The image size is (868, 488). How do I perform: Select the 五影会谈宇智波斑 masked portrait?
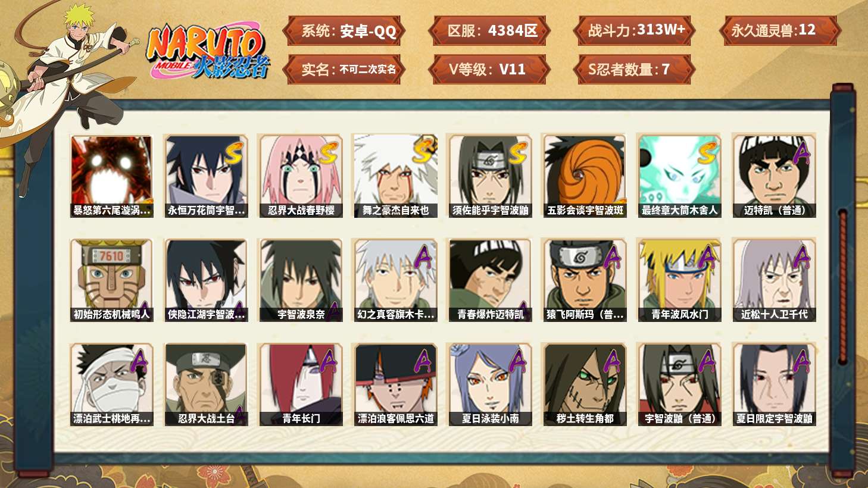click(x=585, y=176)
